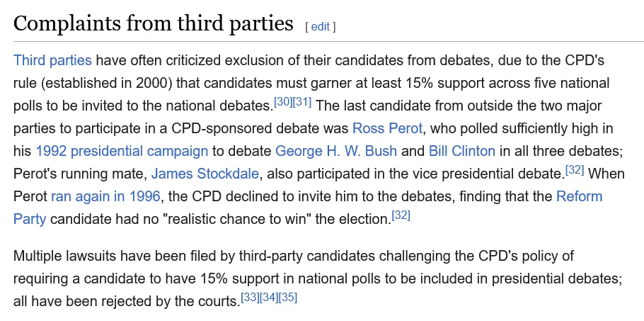Open the Third parties link
The height and width of the screenshot is (321, 644).
pyautogui.click(x=53, y=60)
